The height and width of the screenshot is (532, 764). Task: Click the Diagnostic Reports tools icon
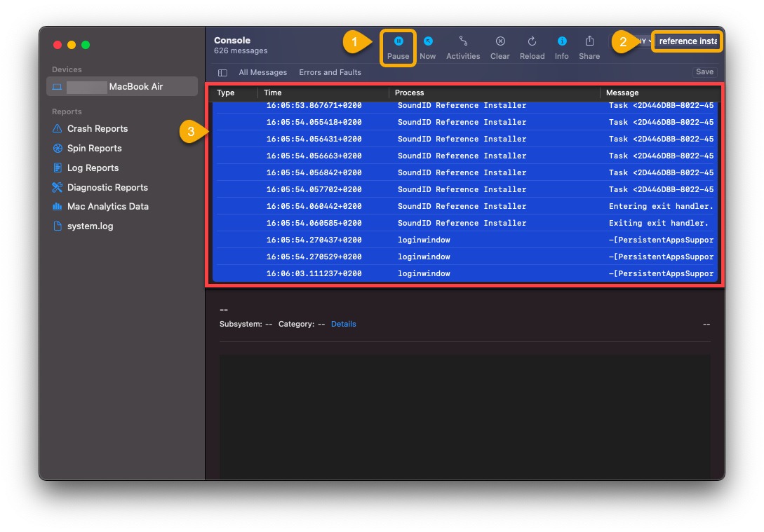(57, 187)
